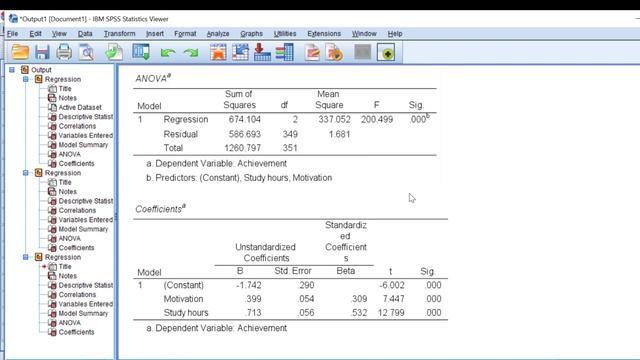Click the Coefficients table title
Viewport: 640px width, 360px height.
(160, 209)
